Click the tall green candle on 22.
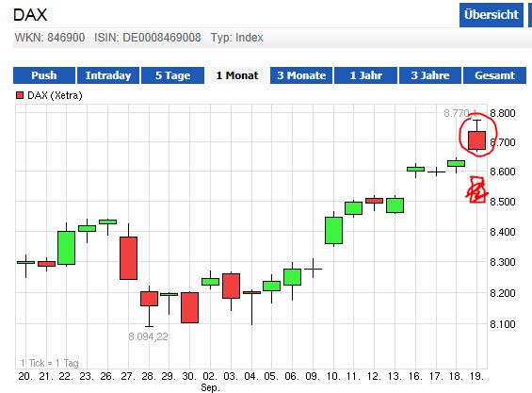Viewport: 532px width, 393px height. [x=67, y=248]
